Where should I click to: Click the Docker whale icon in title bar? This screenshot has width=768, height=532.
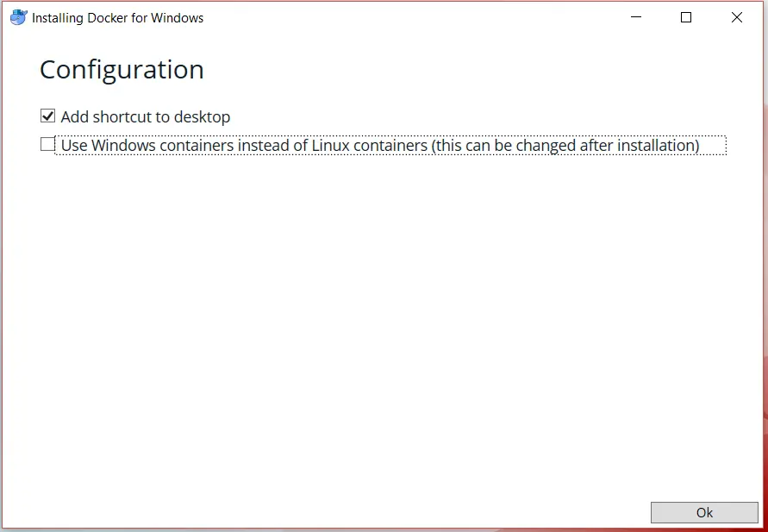point(18,17)
